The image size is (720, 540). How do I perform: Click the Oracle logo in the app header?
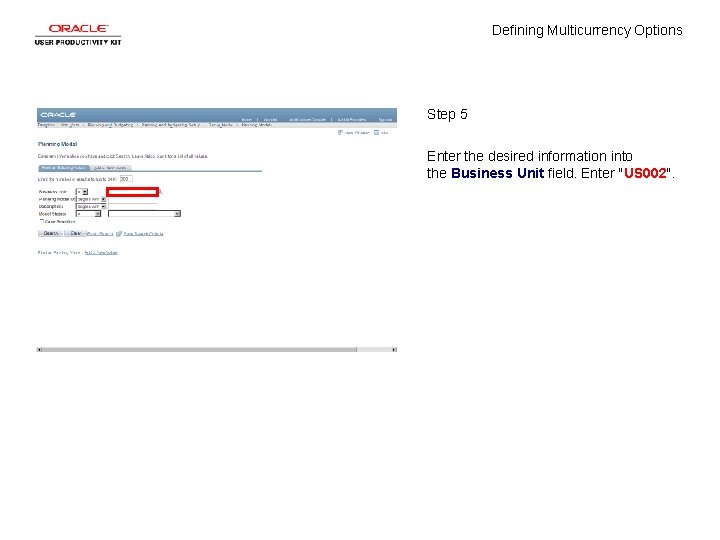pos(58,114)
